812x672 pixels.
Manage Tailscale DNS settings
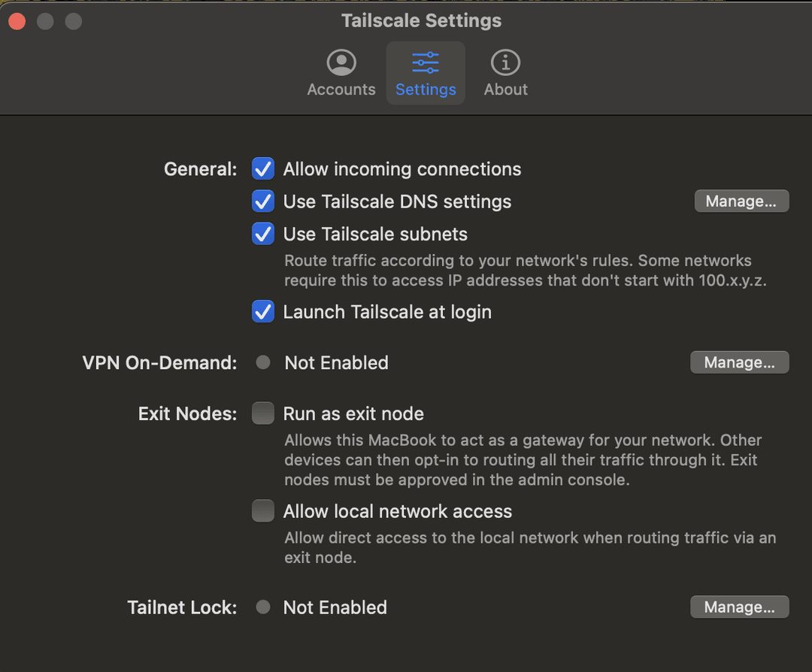coord(741,201)
